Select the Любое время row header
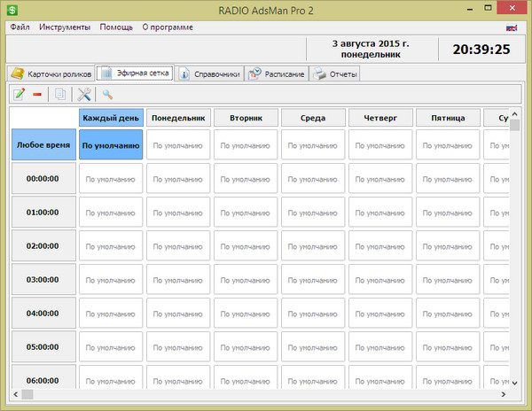 [43, 145]
